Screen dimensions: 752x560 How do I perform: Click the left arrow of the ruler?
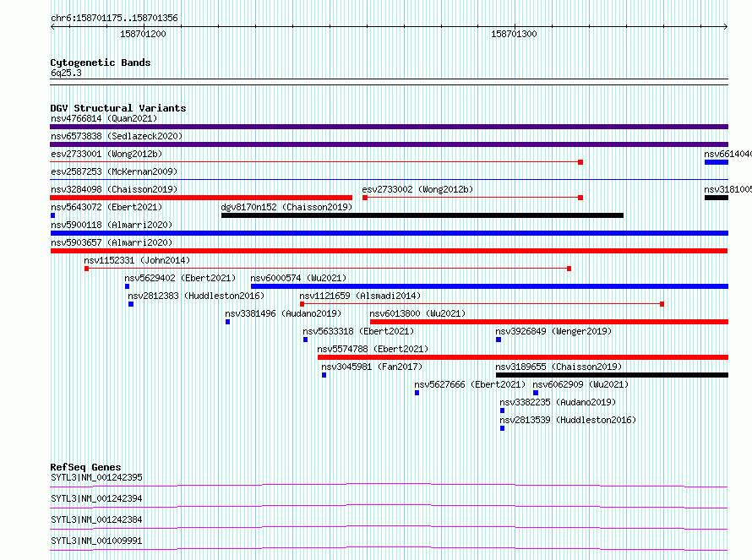point(52,27)
